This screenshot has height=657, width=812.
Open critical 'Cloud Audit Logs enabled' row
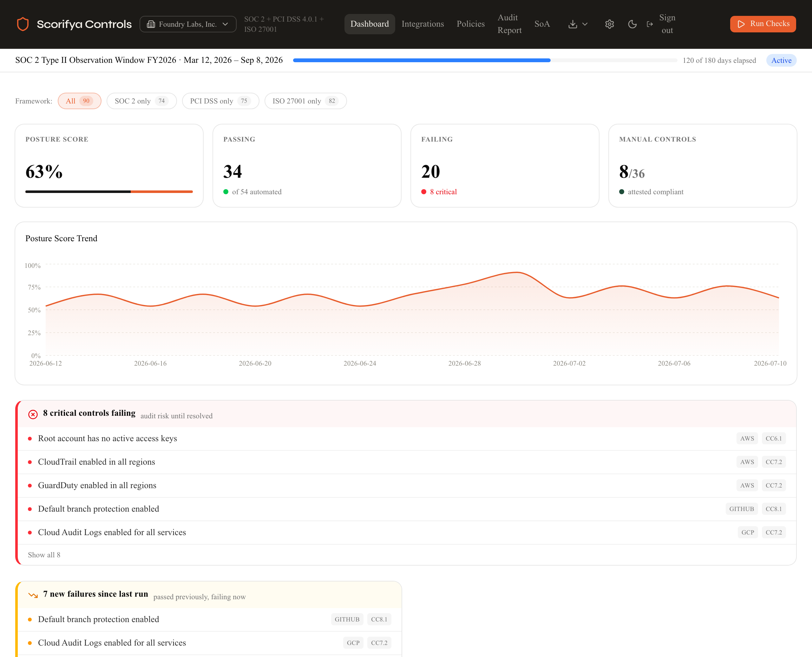point(407,533)
